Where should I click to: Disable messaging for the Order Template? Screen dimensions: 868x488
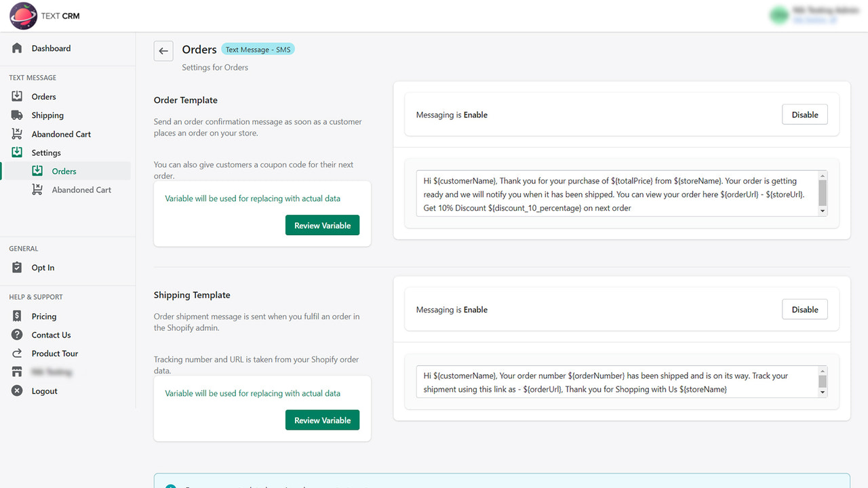(804, 114)
